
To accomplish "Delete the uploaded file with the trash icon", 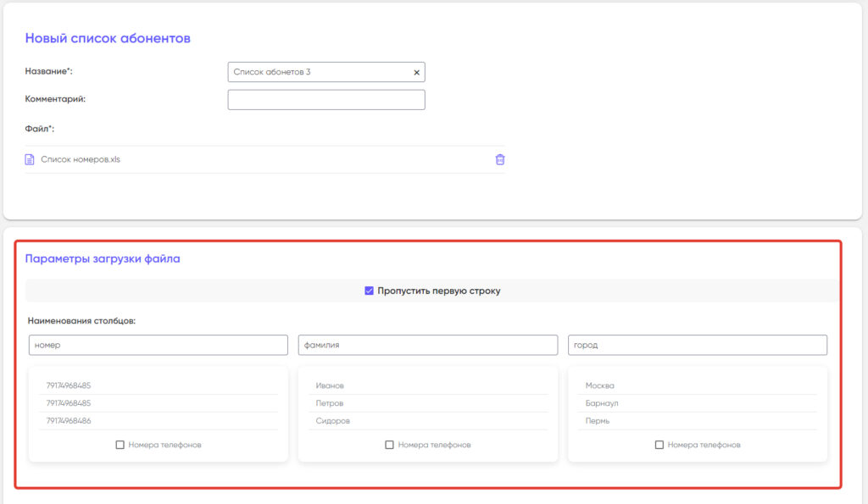I will (500, 159).
